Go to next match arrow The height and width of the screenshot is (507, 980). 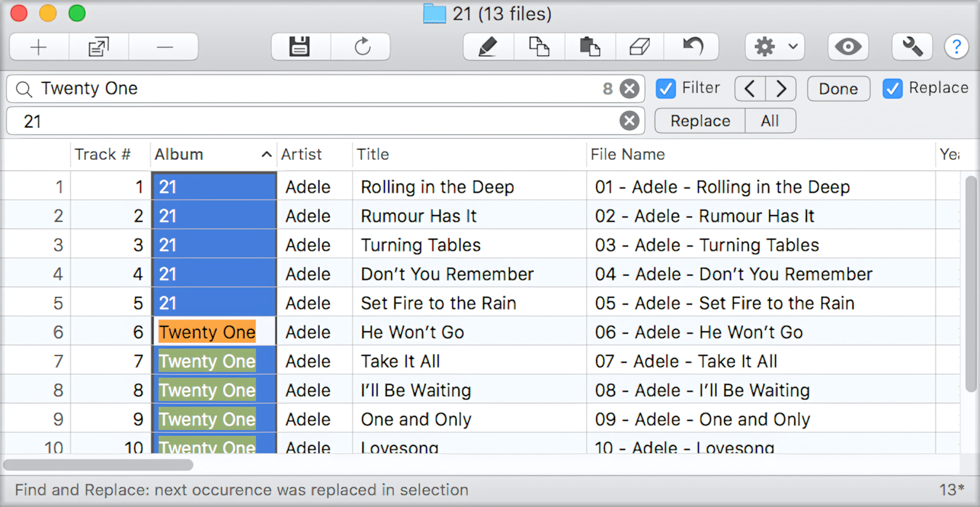781,89
